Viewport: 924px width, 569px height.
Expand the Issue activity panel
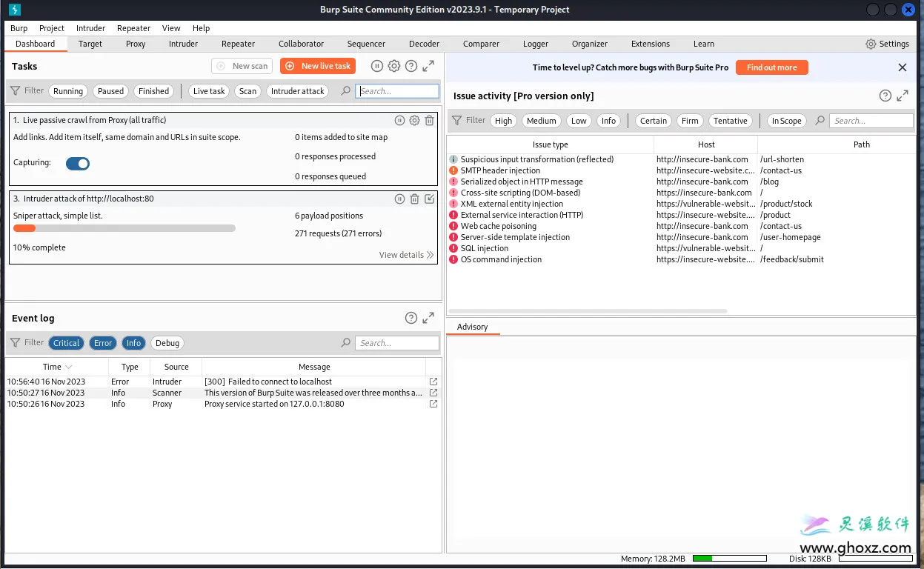pyautogui.click(x=903, y=96)
